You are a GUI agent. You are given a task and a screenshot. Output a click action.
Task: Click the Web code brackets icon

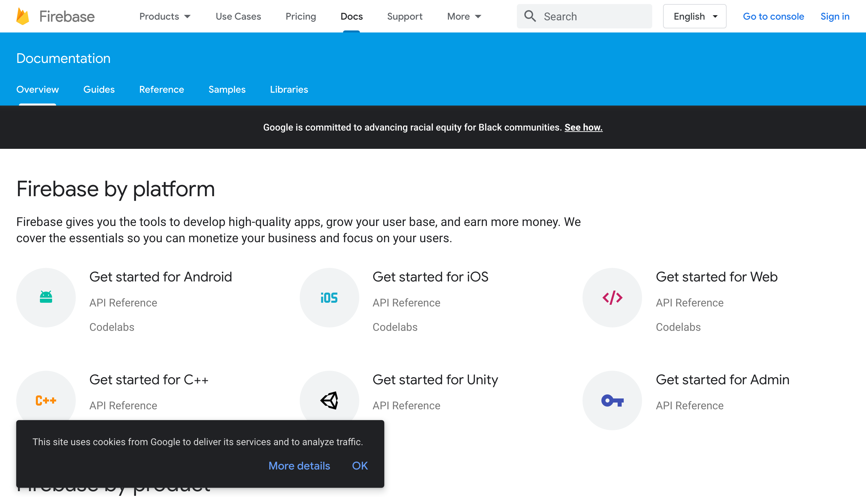tap(612, 298)
